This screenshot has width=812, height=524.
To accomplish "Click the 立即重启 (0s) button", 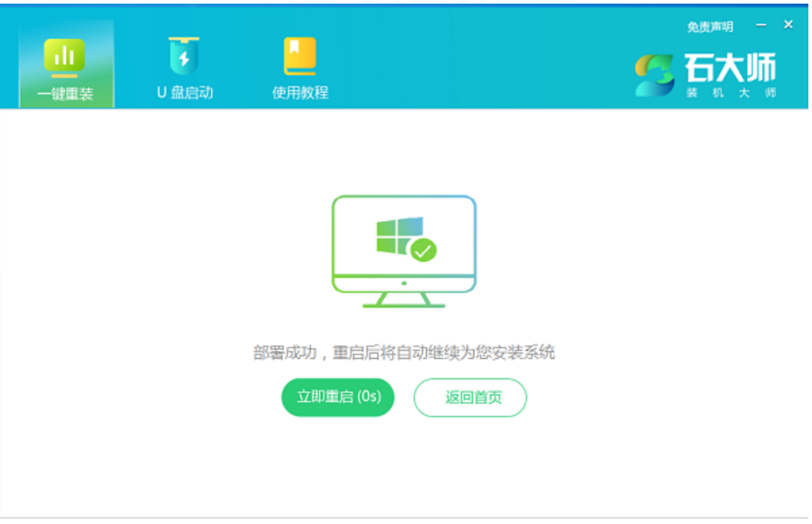I will pos(338,398).
